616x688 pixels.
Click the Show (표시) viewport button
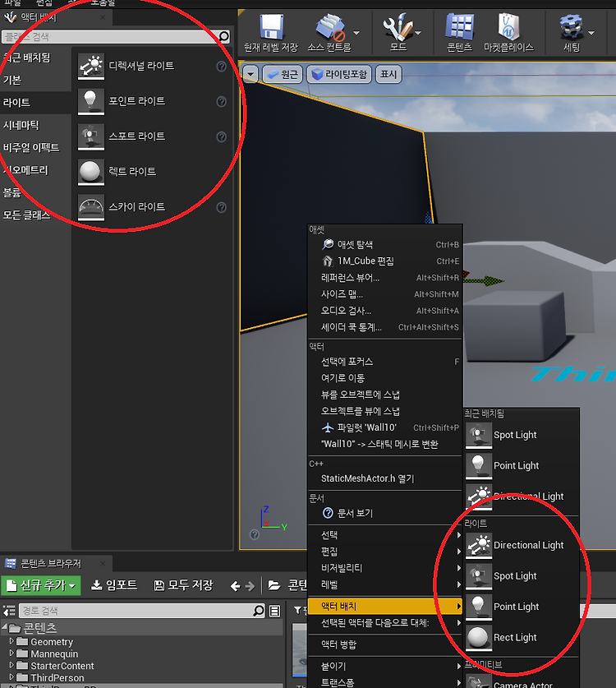pos(388,74)
